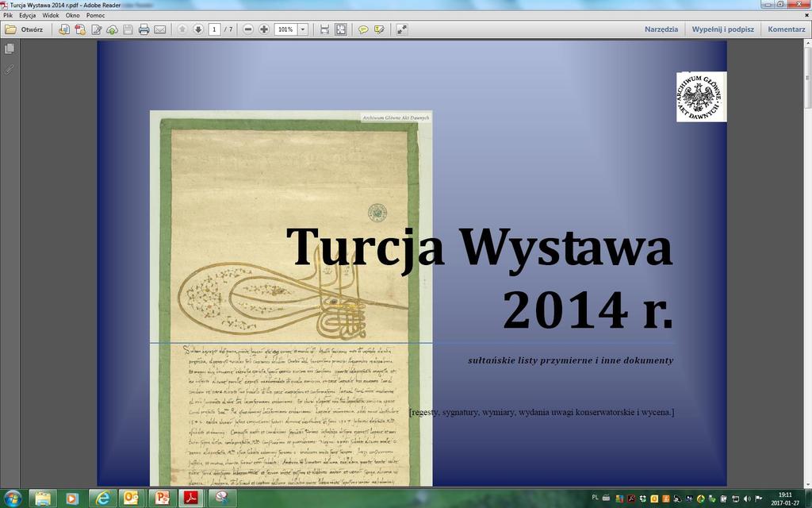Viewport: 812px width, 508px height.
Task: Click the vertical document scrollbar thumb
Action: pyautogui.click(x=807, y=78)
